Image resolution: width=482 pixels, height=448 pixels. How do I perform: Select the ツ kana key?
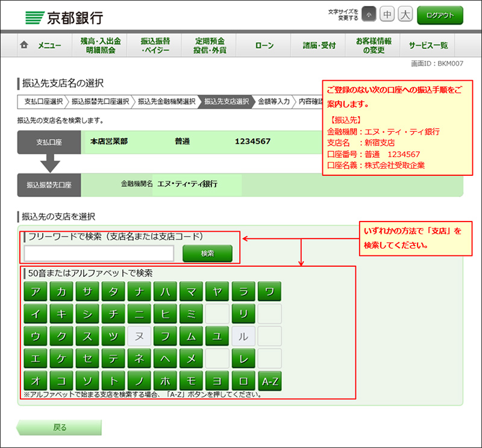pyautogui.click(x=113, y=336)
